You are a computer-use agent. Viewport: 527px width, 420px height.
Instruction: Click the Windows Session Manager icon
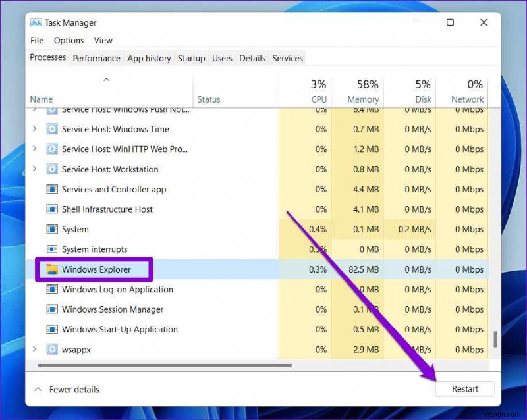pyautogui.click(x=52, y=309)
